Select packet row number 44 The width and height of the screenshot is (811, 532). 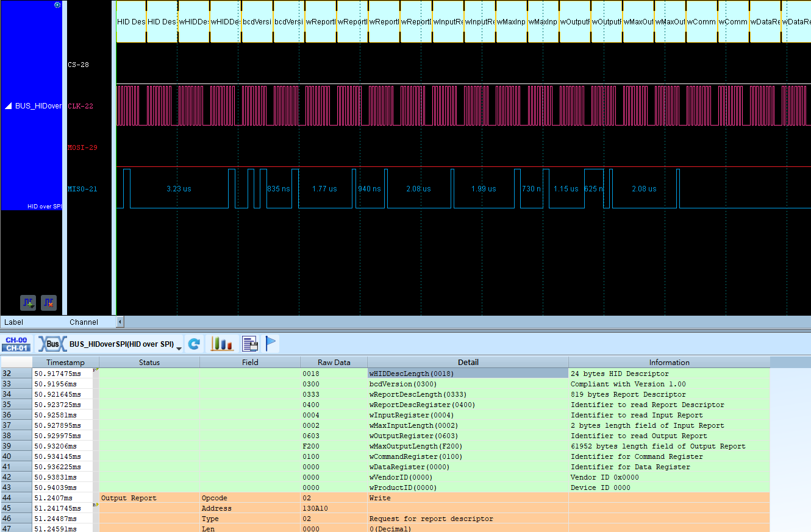tap(16, 498)
